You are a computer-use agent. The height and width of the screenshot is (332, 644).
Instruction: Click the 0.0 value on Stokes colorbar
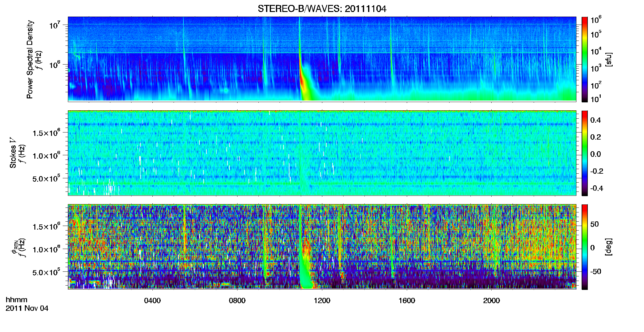[x=595, y=154]
